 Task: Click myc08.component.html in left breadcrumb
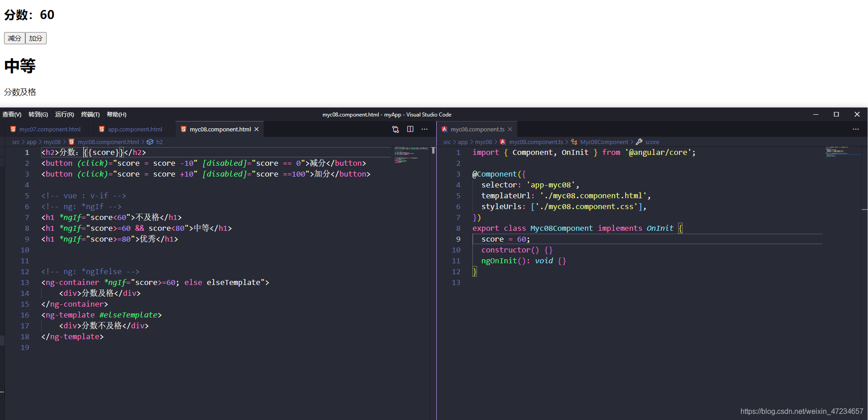pyautogui.click(x=108, y=142)
